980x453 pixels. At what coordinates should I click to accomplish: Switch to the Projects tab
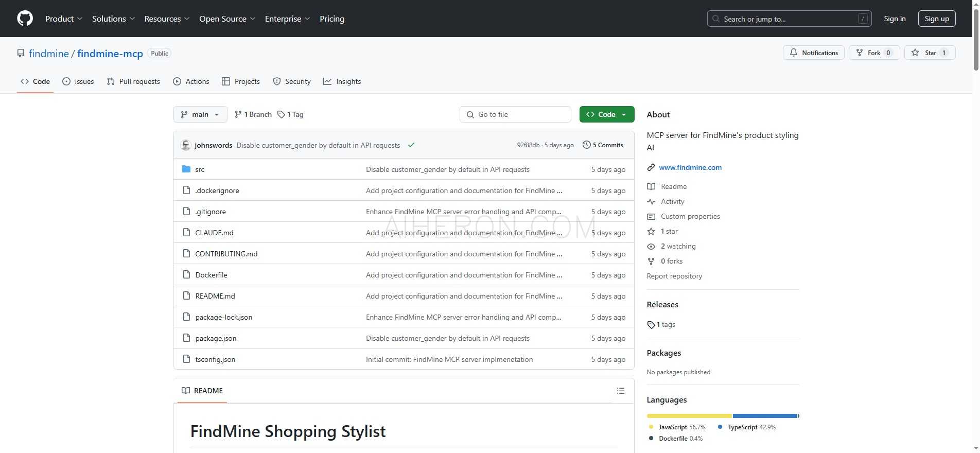tap(240, 81)
